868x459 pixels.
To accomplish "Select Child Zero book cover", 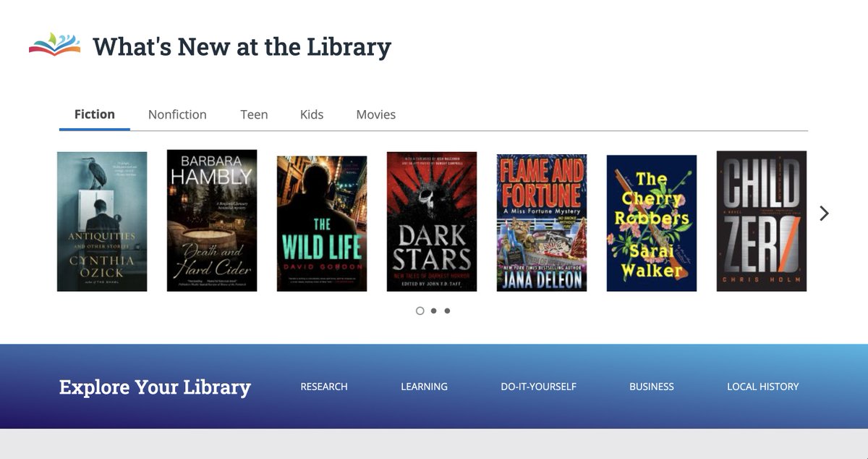I will coord(762,221).
